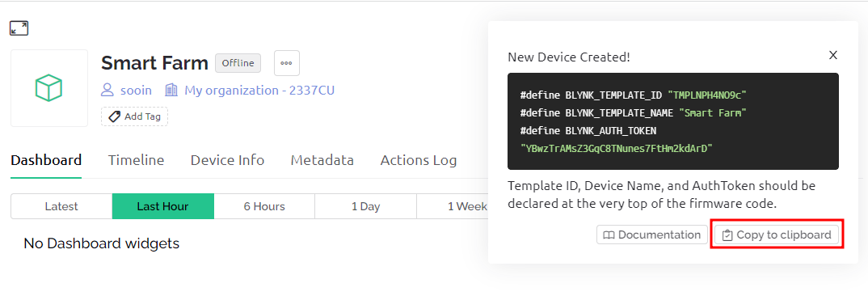Viewport: 868px width, 296px height.
Task: Click the fullscreen expand arrows icon
Action: [x=19, y=28]
